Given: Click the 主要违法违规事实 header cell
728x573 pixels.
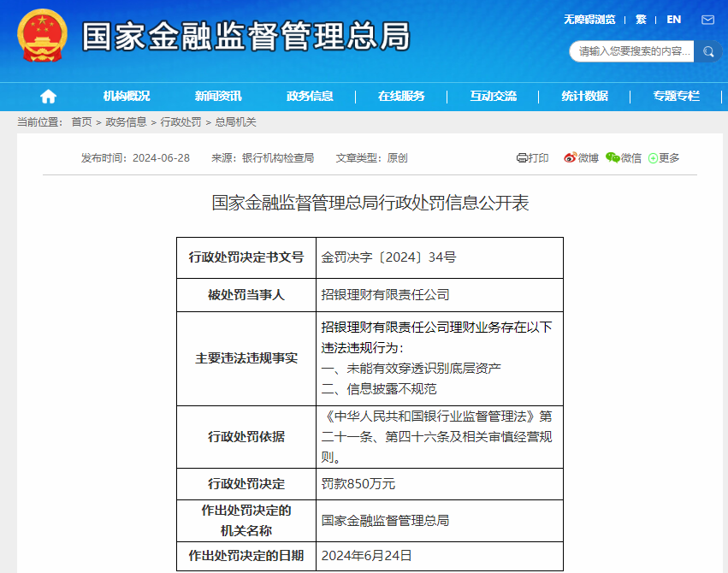Looking at the screenshot, I should point(246,358).
